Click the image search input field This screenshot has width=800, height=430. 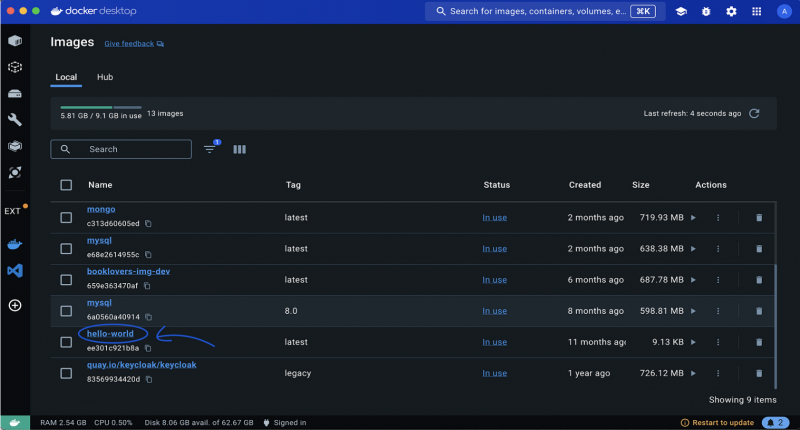(x=130, y=149)
